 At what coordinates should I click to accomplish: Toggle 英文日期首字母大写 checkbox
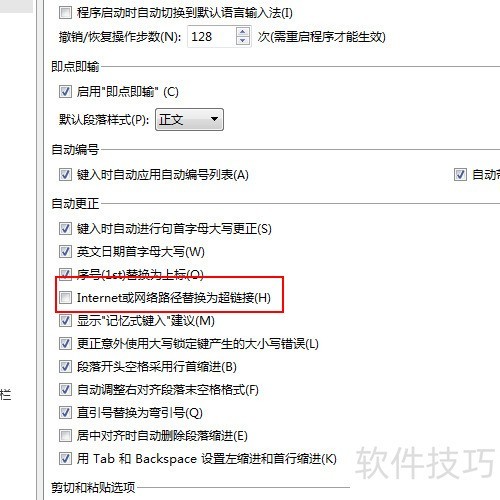[x=65, y=252]
